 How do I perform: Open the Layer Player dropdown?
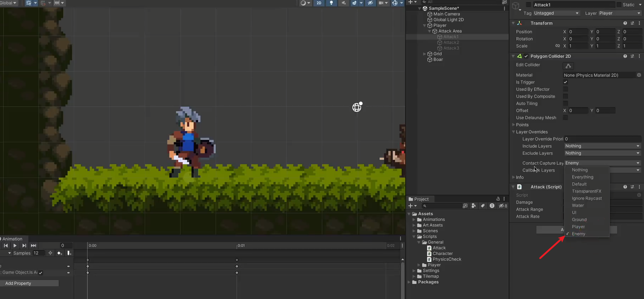click(620, 13)
